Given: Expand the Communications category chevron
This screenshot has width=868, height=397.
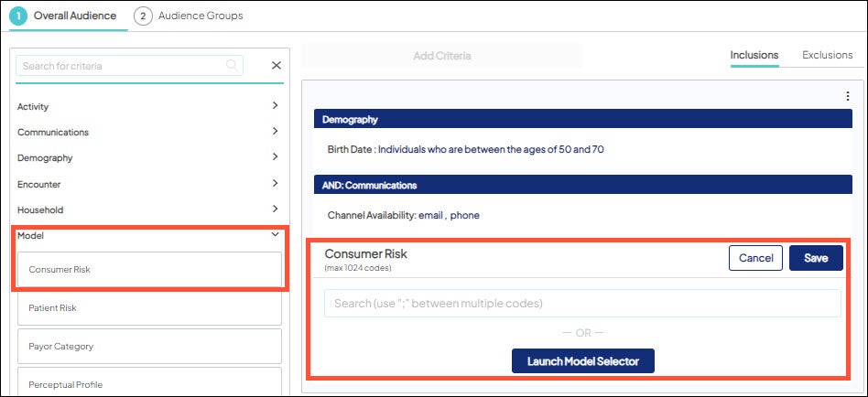Looking at the screenshot, I should pos(275,132).
